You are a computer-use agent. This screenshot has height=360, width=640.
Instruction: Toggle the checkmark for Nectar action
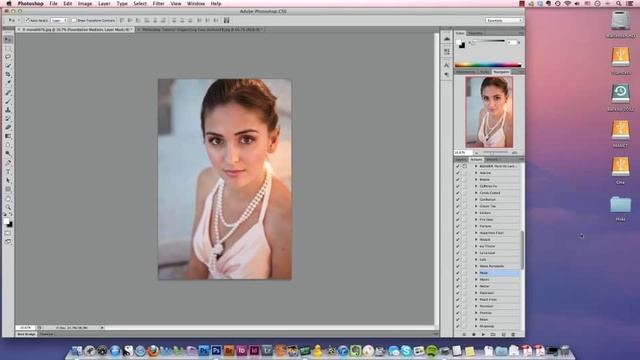tap(458, 286)
